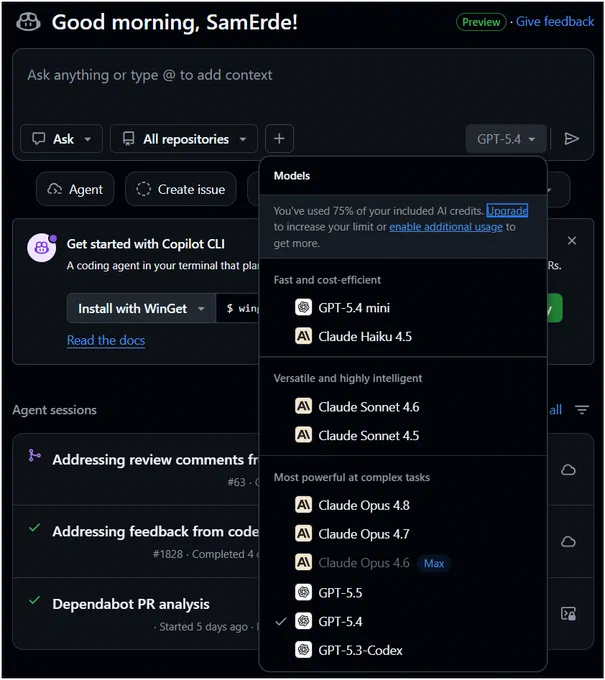The image size is (605, 680).
Task: Select the GPT-5.4 mini model
Action: [x=403, y=307]
